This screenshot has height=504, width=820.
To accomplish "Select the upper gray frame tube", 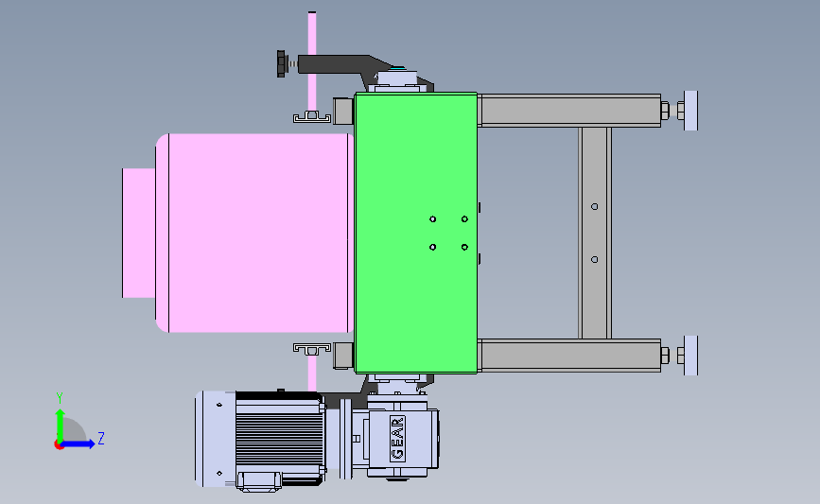I will pos(570,111).
